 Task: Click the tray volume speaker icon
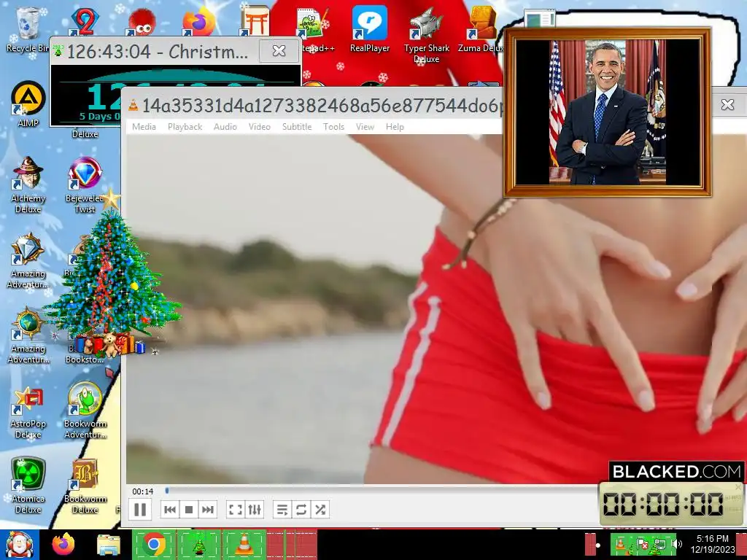(x=678, y=544)
